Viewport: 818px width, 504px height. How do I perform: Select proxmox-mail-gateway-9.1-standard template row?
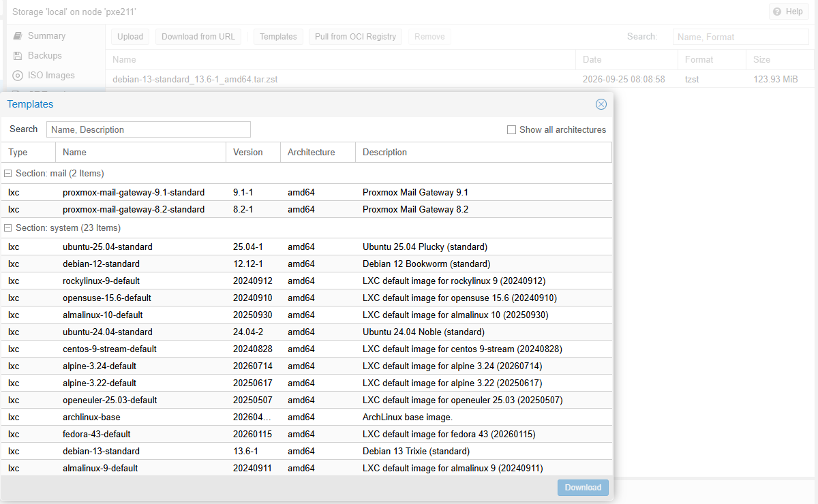pyautogui.click(x=307, y=193)
